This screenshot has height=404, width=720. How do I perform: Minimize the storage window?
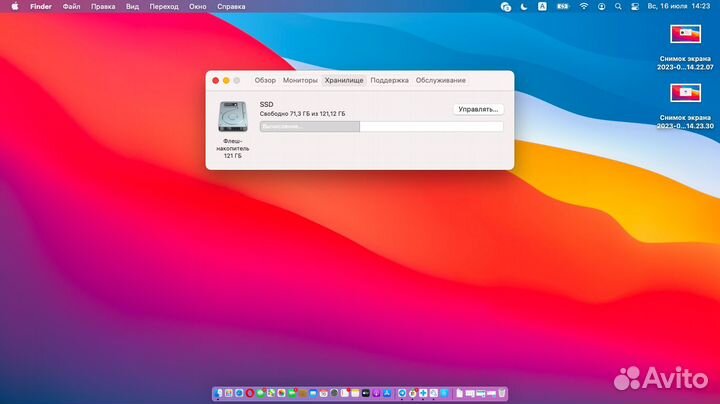(226, 80)
